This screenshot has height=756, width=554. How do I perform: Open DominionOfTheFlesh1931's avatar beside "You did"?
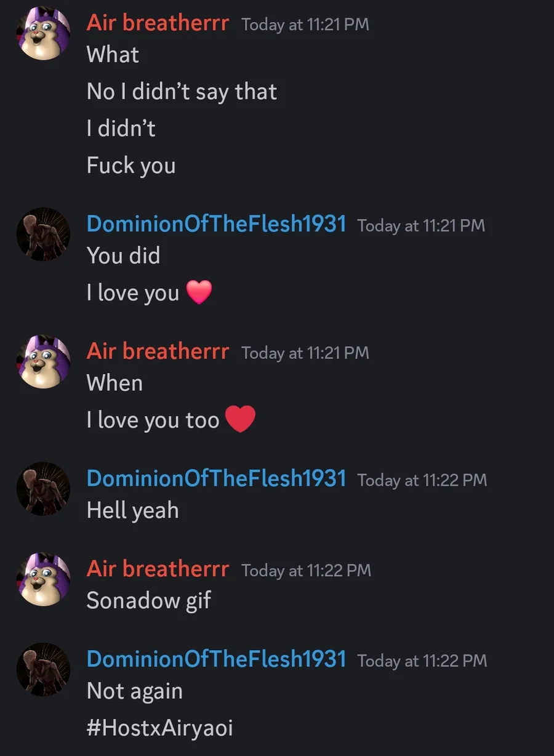tap(43, 234)
